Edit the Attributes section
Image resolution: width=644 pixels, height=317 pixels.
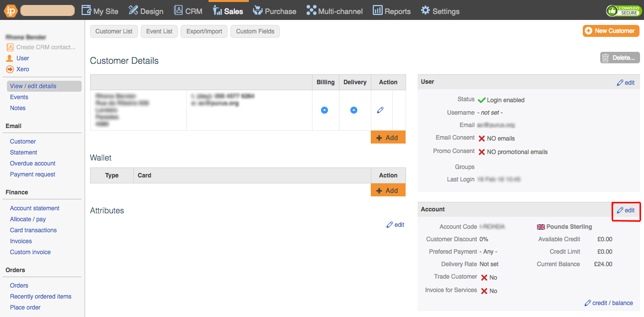point(395,225)
